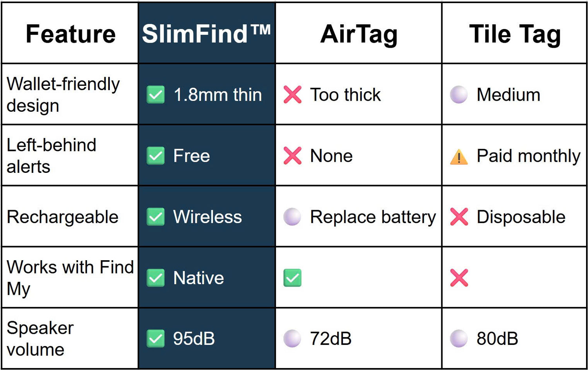Click the red X beside Disposable
The image size is (588, 370).
click(459, 217)
